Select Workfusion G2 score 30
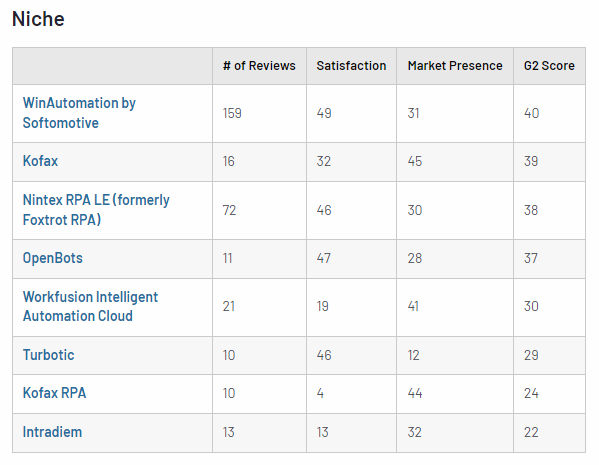The width and height of the screenshot is (599, 465). pos(531,306)
